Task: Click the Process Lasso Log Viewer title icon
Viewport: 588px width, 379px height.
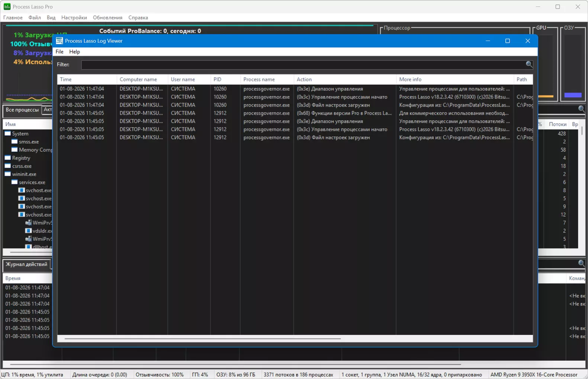Action: point(59,41)
